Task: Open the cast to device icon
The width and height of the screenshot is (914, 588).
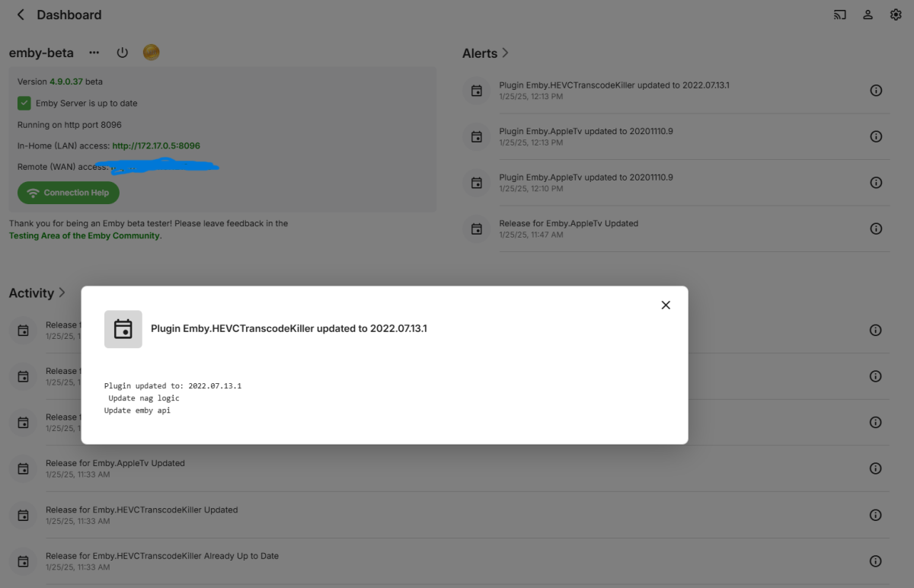Action: [840, 14]
